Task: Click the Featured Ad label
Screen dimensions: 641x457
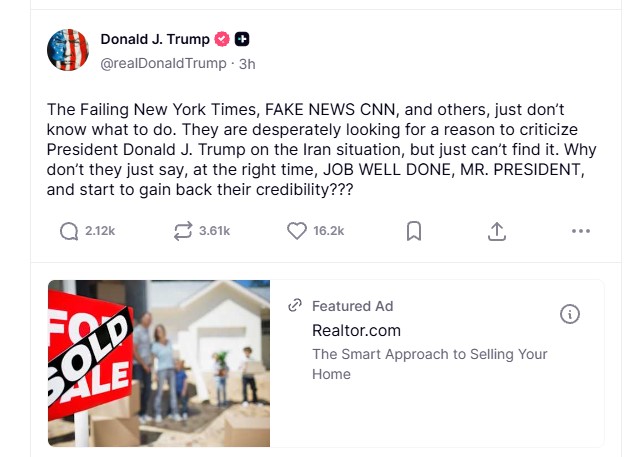Action: pyautogui.click(x=352, y=306)
